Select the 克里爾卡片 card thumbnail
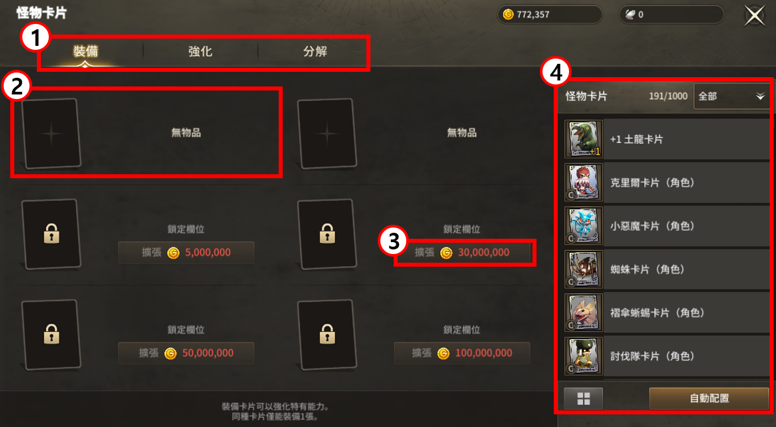Screen dimensions: 776x427 point(583,183)
